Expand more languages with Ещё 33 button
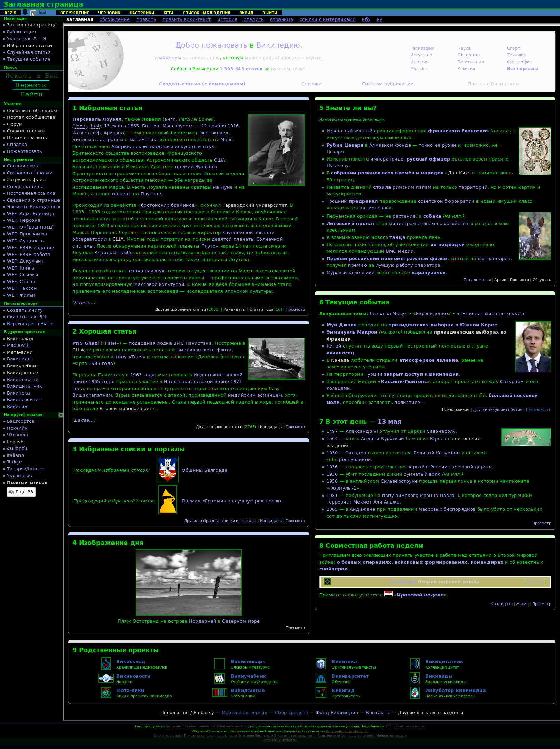The width and height of the screenshot is (560, 749). pyautogui.click(x=21, y=492)
